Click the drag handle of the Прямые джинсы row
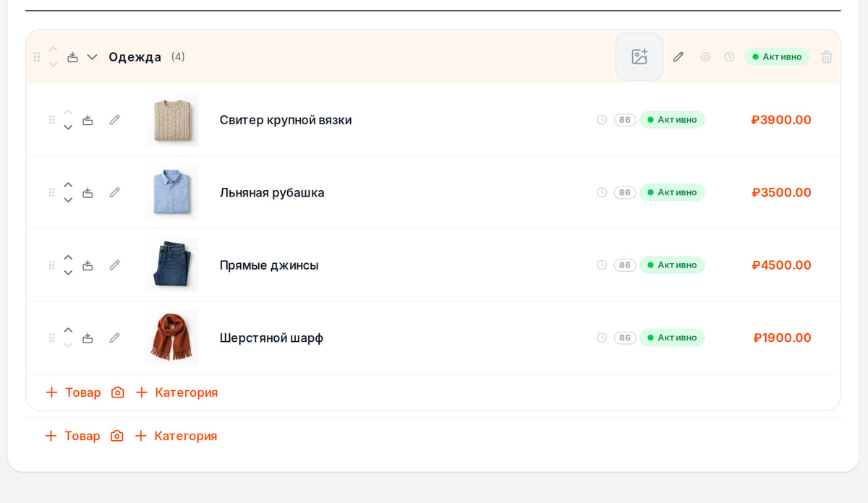 [51, 265]
